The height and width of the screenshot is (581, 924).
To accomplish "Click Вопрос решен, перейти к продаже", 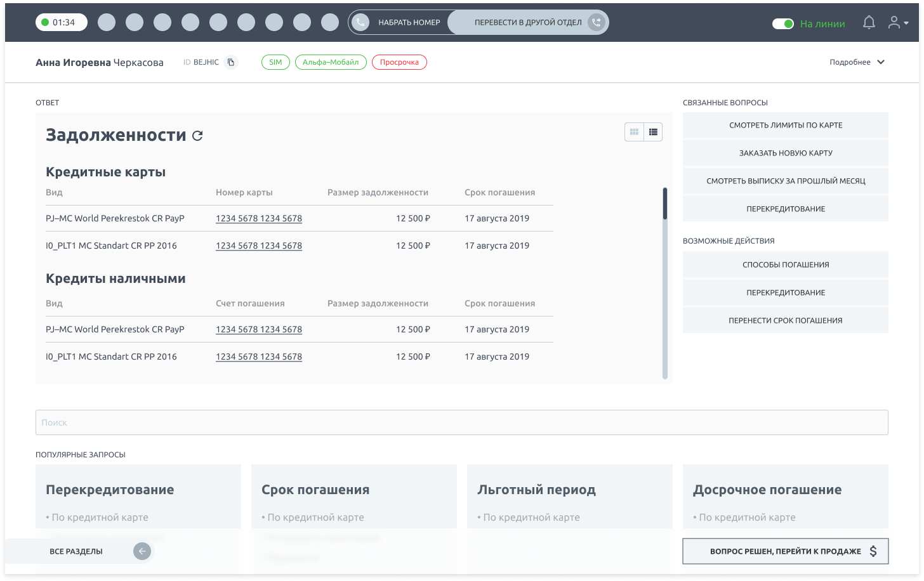I will pyautogui.click(x=786, y=551).
